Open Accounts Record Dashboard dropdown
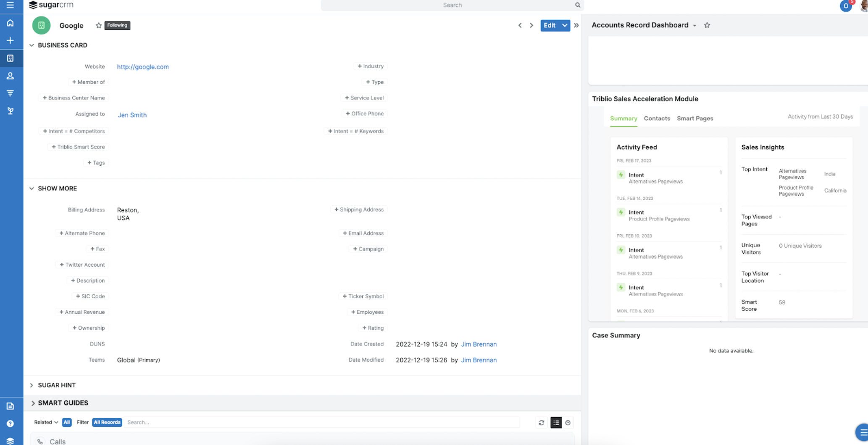 tap(694, 26)
